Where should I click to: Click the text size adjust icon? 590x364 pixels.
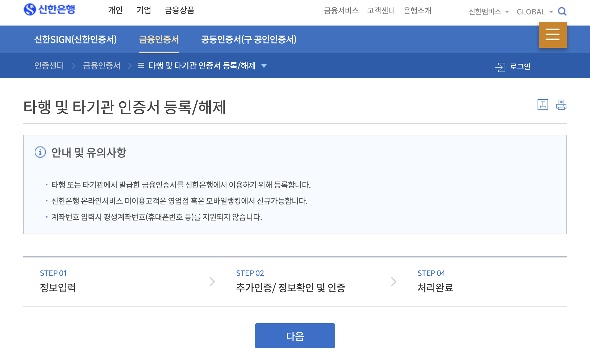(543, 105)
